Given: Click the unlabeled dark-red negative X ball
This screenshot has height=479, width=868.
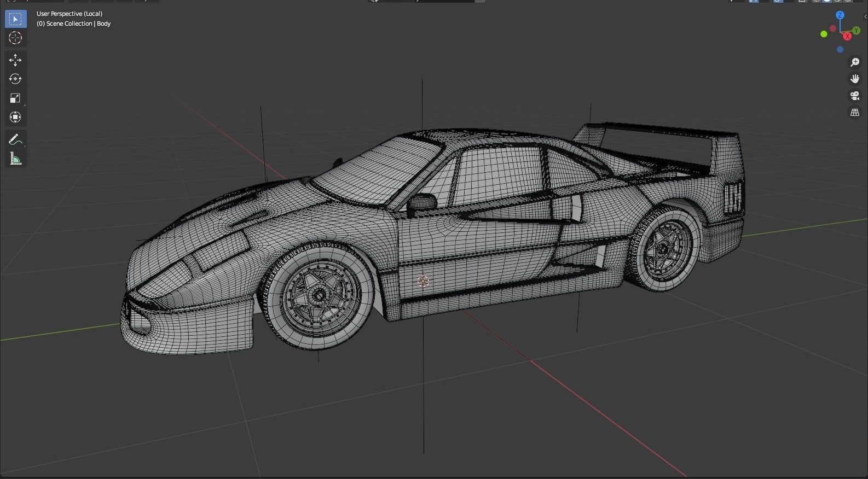Looking at the screenshot, I should tap(833, 28).
